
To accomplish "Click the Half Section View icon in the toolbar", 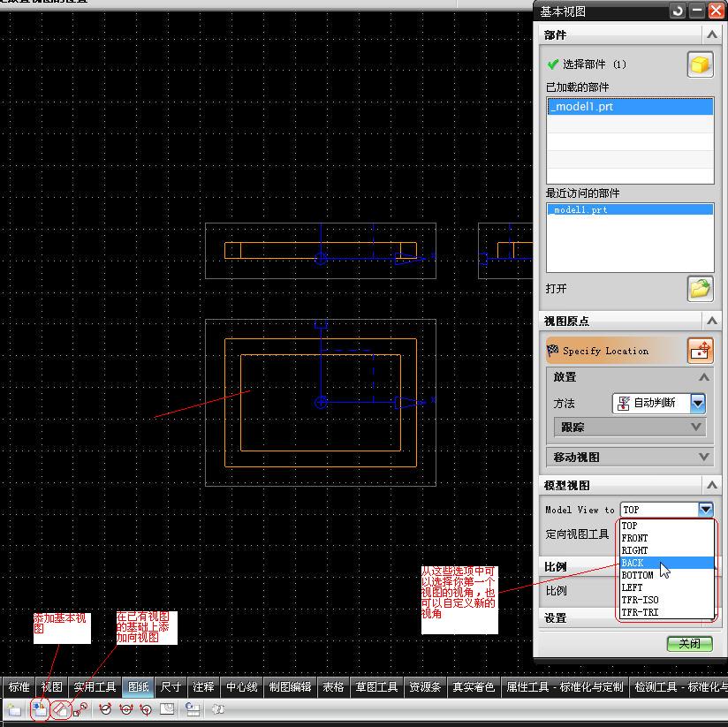I will click(x=125, y=709).
